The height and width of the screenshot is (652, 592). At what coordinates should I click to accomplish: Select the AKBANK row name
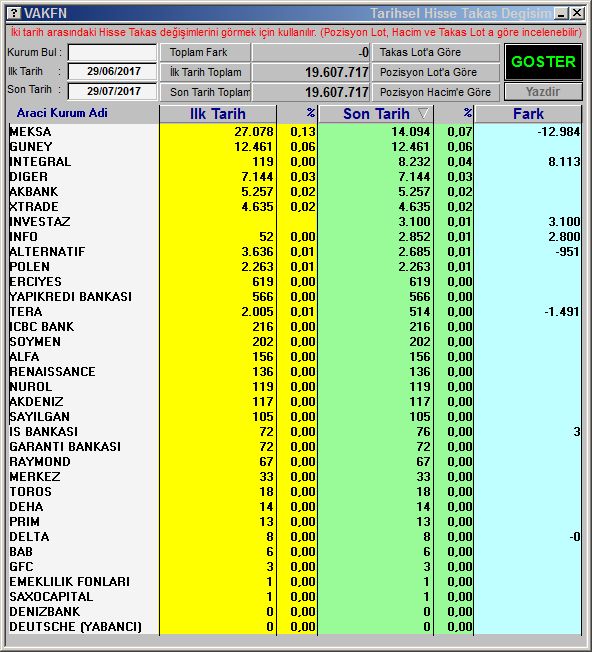[x=34, y=192]
